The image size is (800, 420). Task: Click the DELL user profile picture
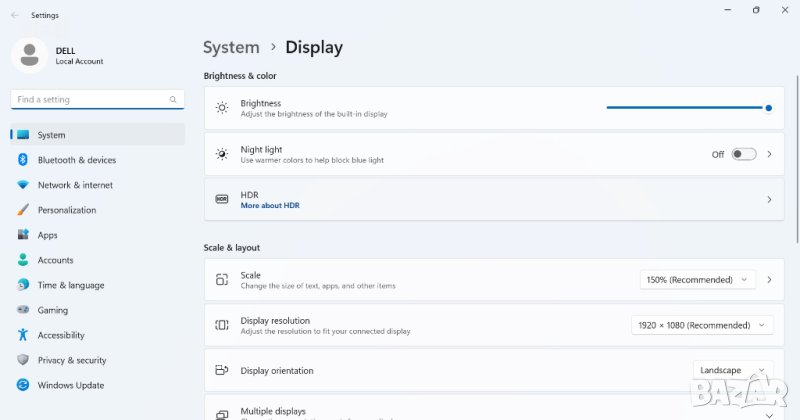[30, 55]
